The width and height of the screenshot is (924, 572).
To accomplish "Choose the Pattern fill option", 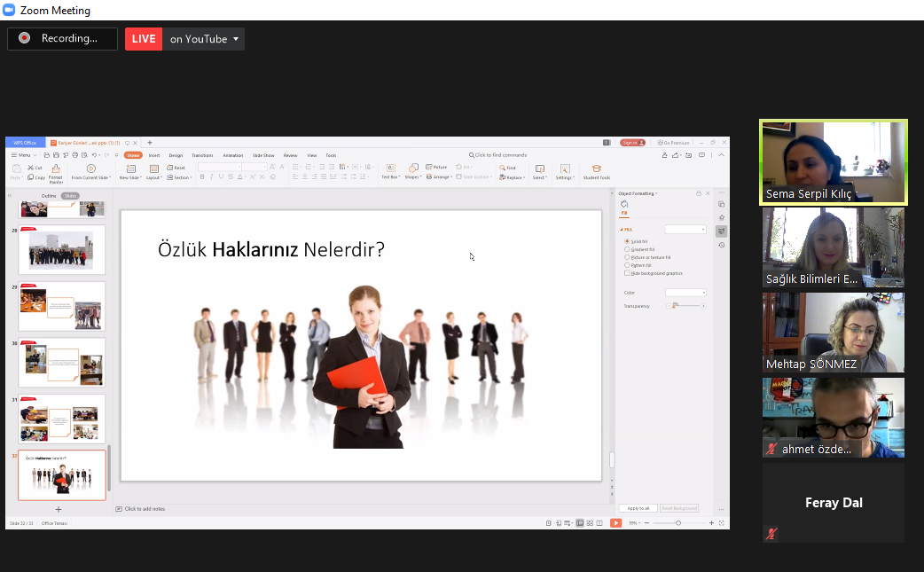I will click(x=628, y=265).
